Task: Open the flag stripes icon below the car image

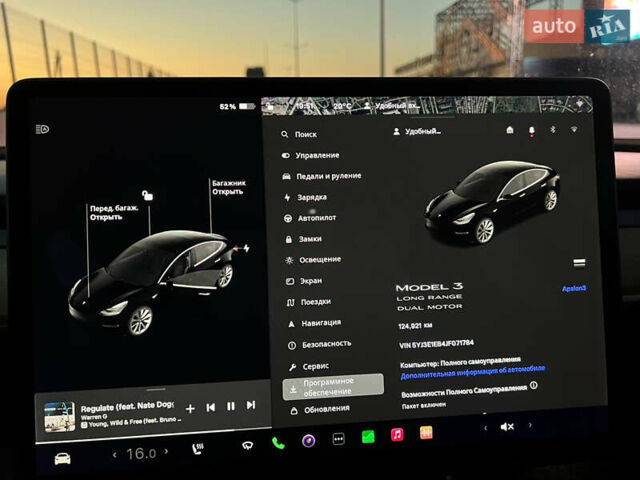Action: tap(579, 263)
